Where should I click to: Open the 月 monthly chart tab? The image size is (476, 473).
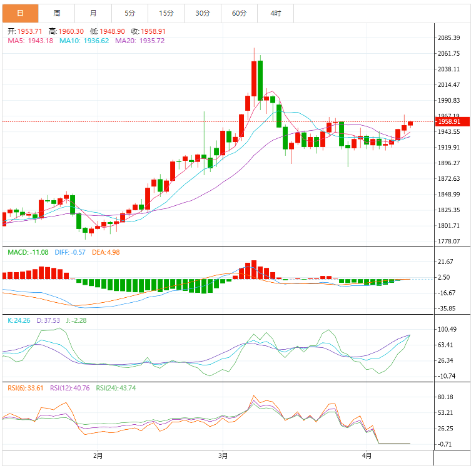click(93, 13)
